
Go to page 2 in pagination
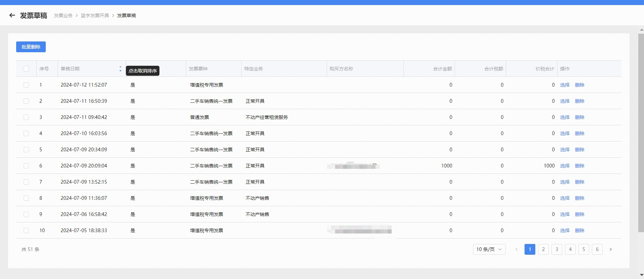click(543, 249)
